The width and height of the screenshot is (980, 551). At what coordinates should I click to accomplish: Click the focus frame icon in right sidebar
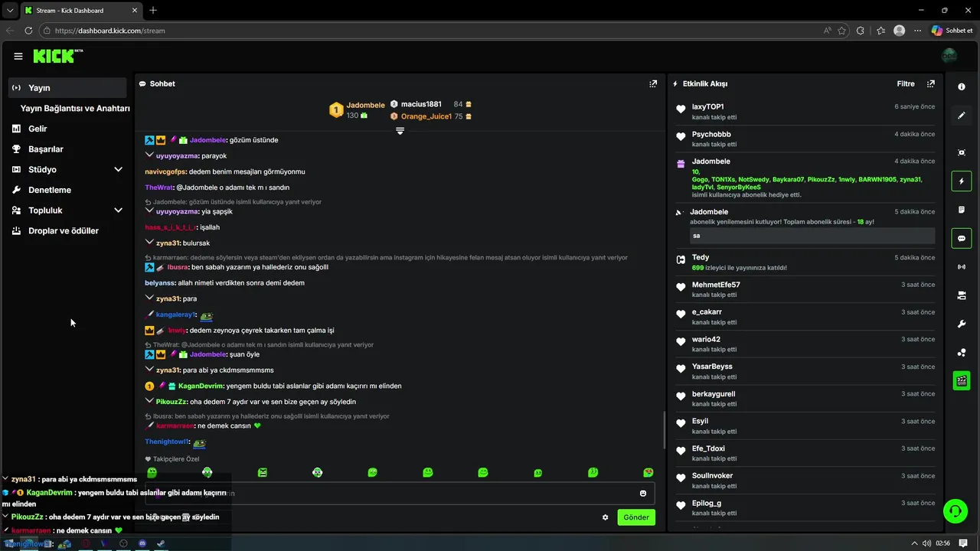point(962,153)
